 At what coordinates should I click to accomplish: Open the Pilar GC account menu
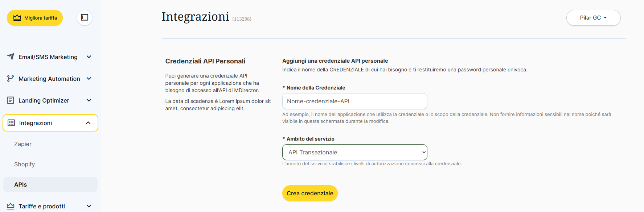tap(593, 18)
